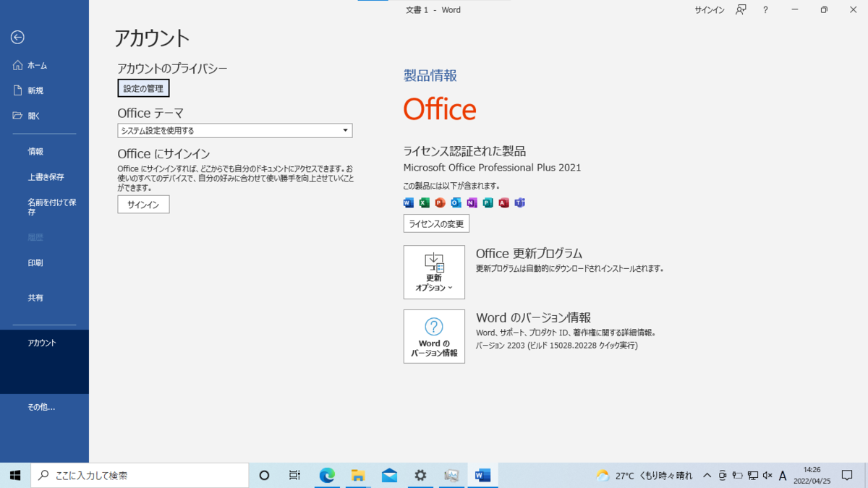Image resolution: width=868 pixels, height=488 pixels.
Task: Click the feedback icon in the title bar
Action: 741,10
